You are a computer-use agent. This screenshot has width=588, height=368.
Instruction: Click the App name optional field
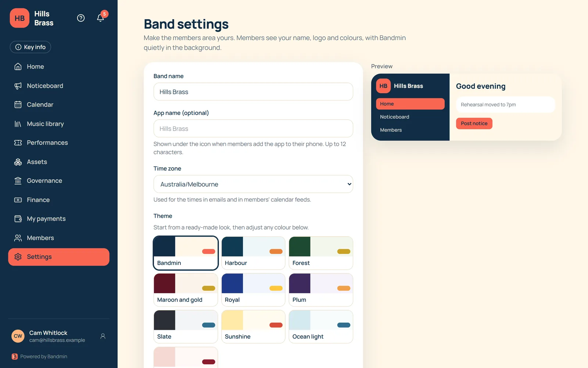point(253,128)
